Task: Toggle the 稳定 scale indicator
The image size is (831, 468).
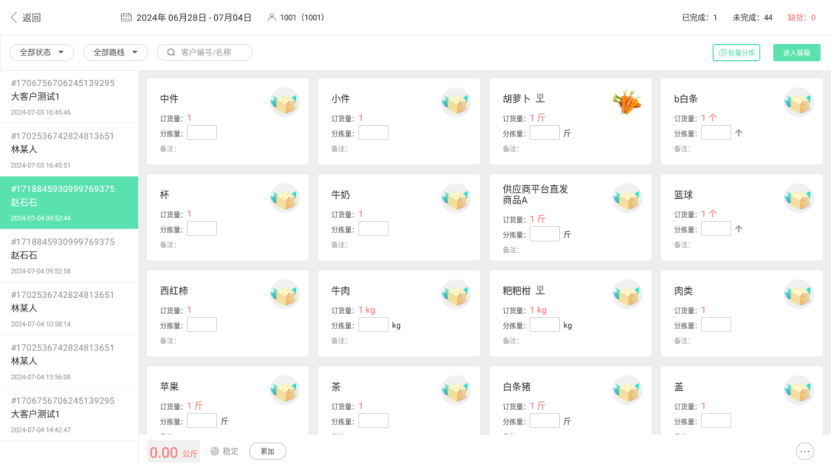Action: 225,452
